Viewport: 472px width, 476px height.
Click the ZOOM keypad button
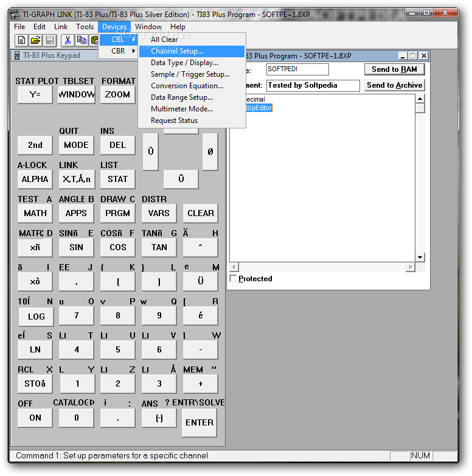118,95
